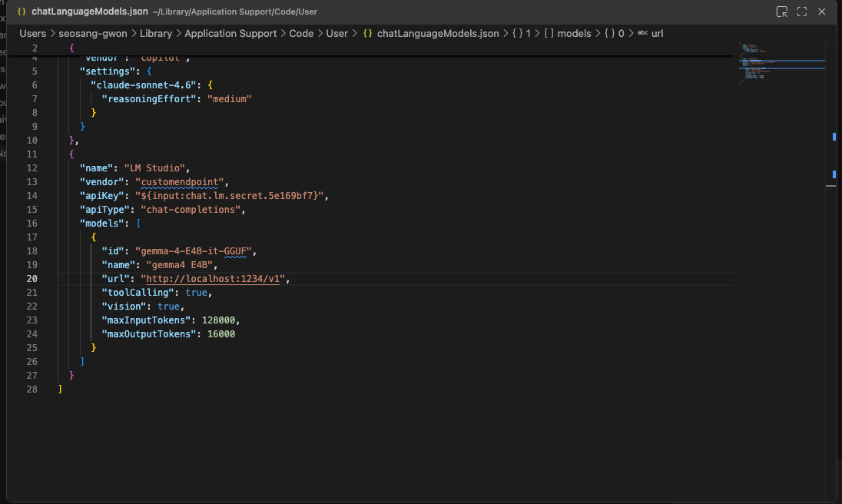The width and height of the screenshot is (842, 504).
Task: Select the chatLanguageModels.json title tab
Action: click(x=90, y=12)
